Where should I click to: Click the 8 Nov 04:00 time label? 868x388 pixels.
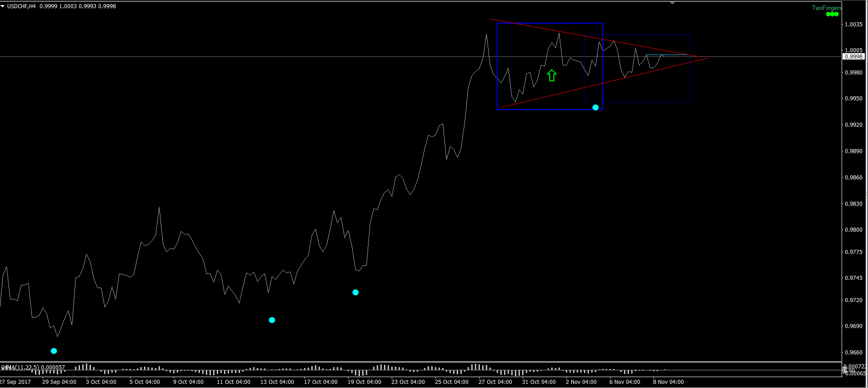coord(668,382)
